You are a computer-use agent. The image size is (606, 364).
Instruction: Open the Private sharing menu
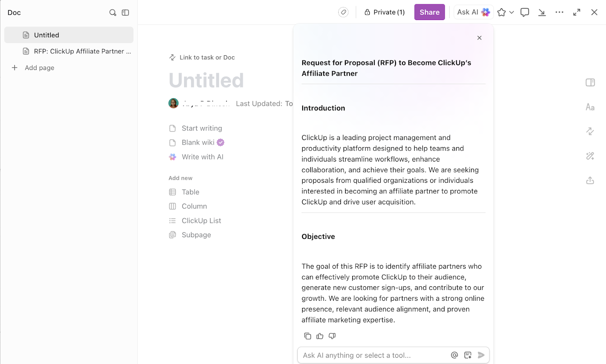coord(384,12)
